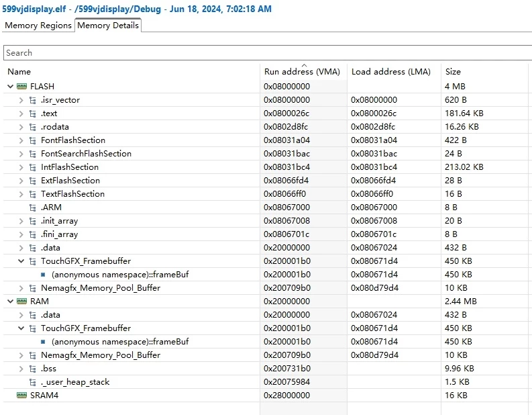Expand the .text section
This screenshot has height=415, width=532.
coord(21,113)
